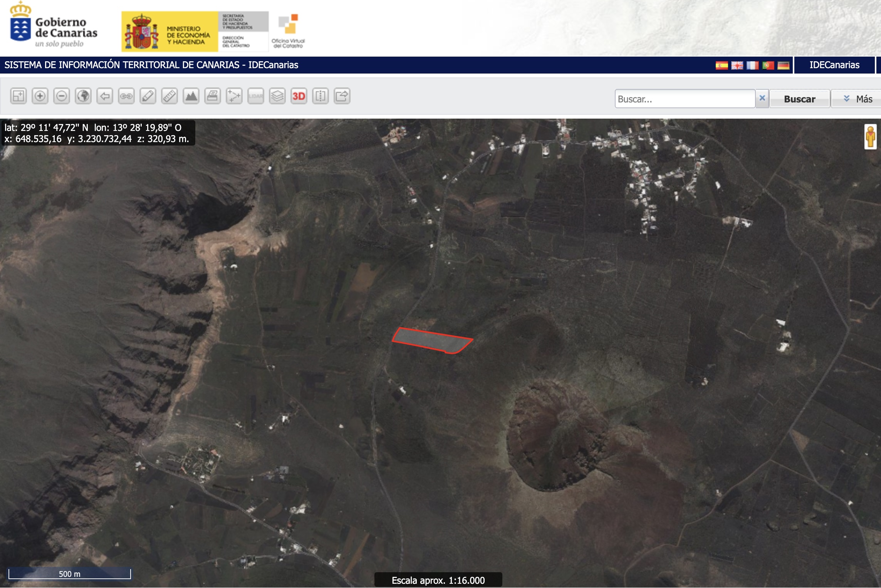Toggle the 3D view button

(x=299, y=96)
